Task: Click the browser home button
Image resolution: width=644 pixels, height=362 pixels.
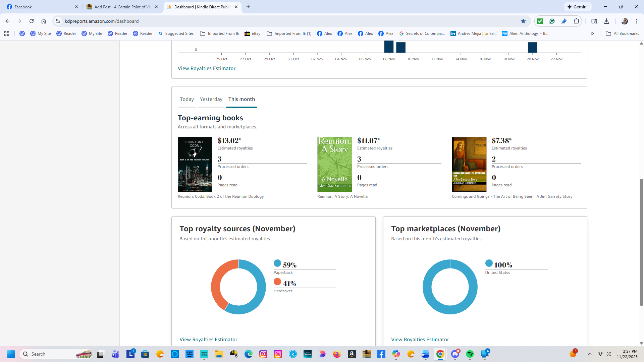Action: coord(44,21)
